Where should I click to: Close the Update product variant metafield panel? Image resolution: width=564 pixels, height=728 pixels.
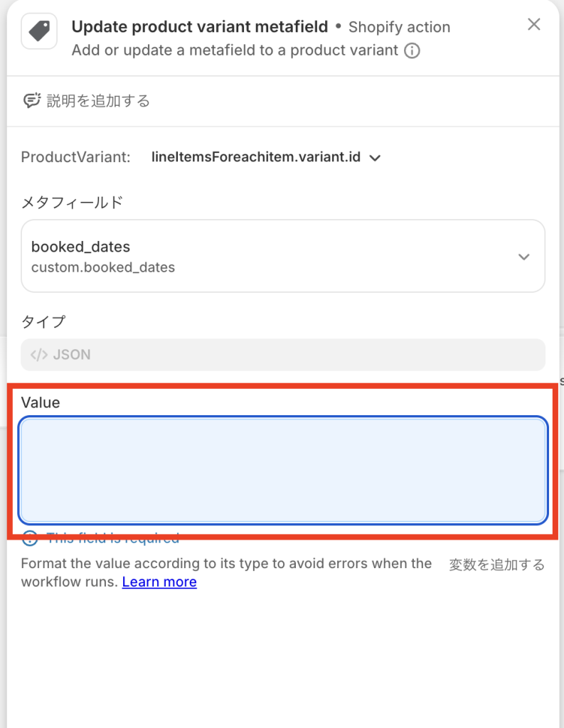click(534, 25)
